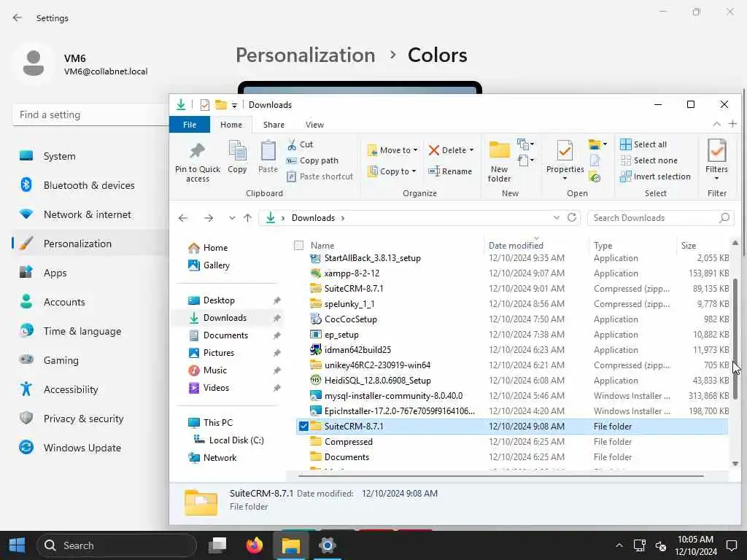The image size is (747, 560).
Task: Toggle the select-all checkbox beside Name header
Action: (298, 245)
